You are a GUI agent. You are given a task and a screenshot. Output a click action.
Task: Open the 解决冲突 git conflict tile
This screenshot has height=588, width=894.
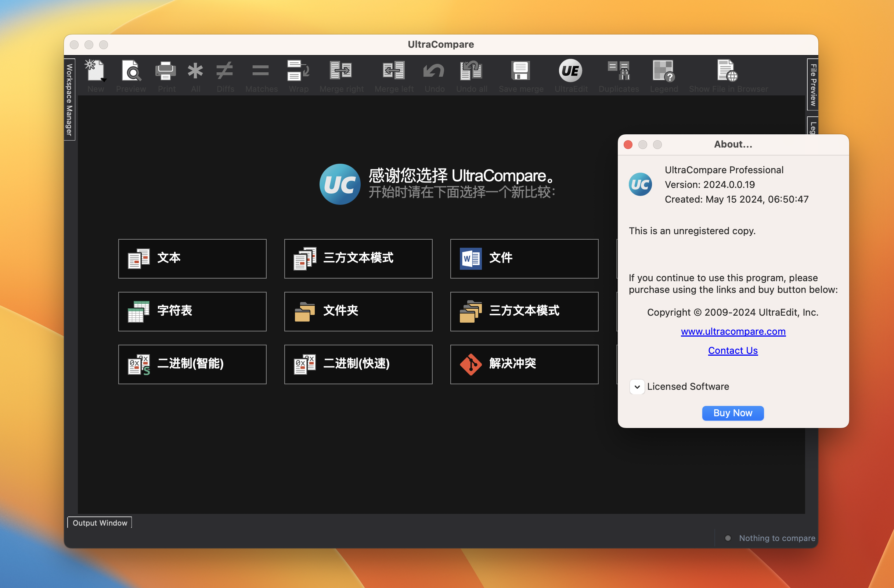tap(524, 364)
